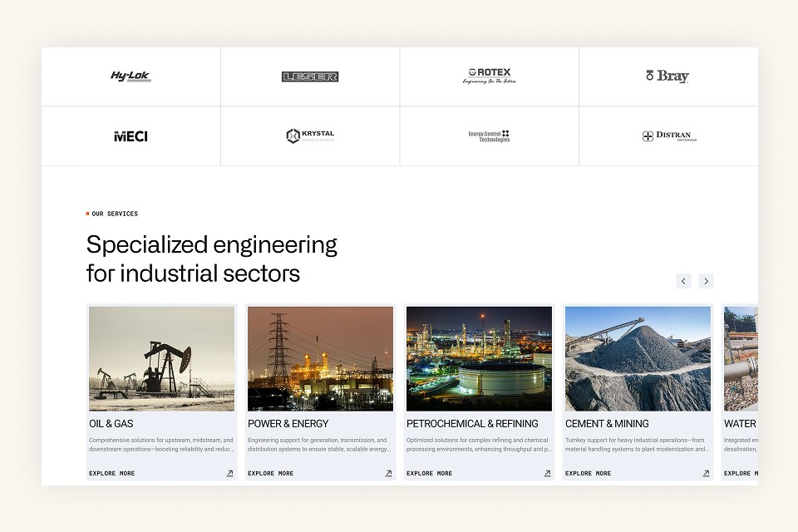Screen dimensions: 798x532
Task: Click the MECI logo
Action: pos(131,136)
